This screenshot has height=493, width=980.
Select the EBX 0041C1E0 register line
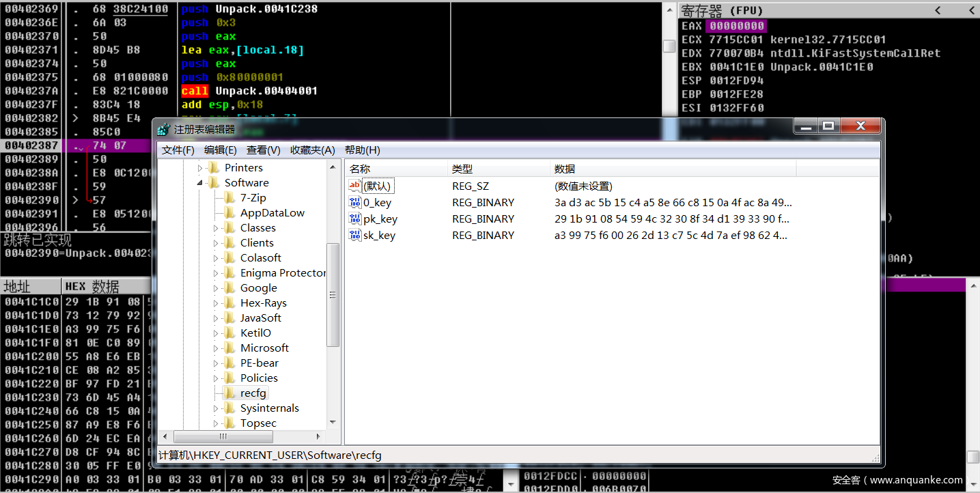click(777, 67)
